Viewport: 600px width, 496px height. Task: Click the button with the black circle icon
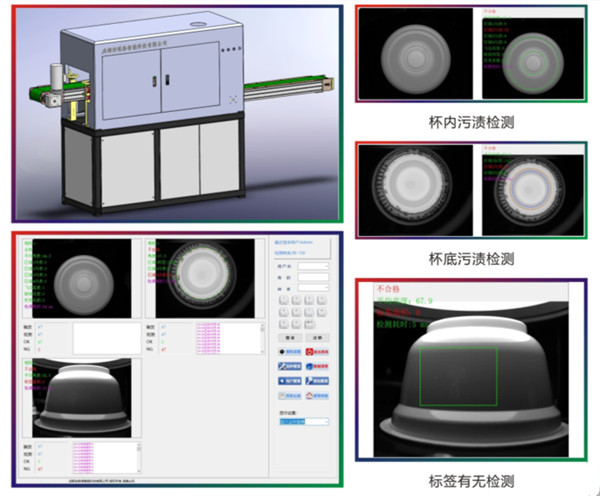288,352
